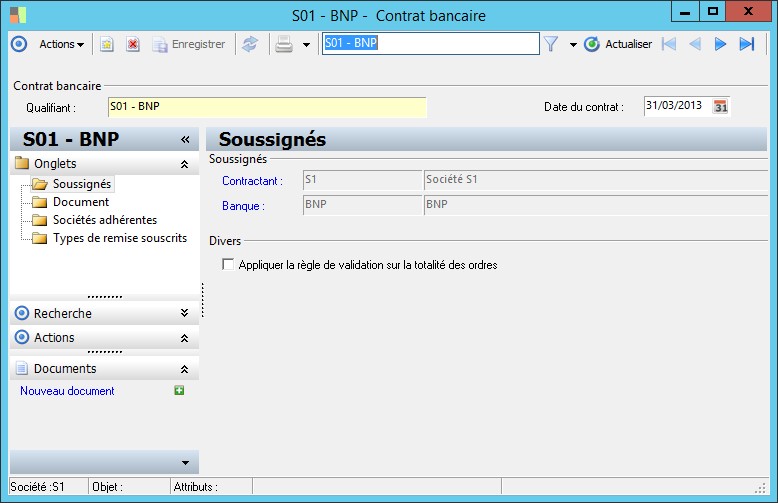Click the Contractant code field S1

(x=362, y=180)
